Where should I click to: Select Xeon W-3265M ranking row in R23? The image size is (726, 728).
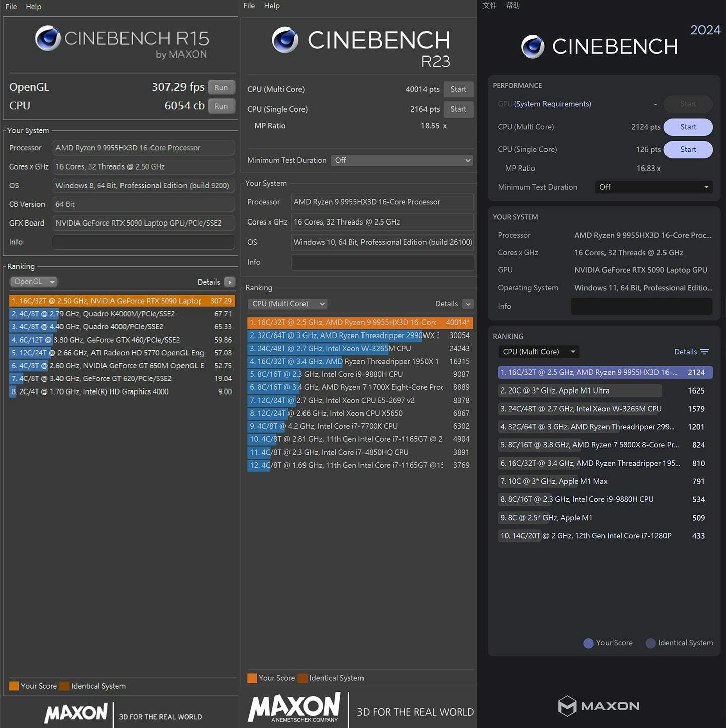point(360,349)
